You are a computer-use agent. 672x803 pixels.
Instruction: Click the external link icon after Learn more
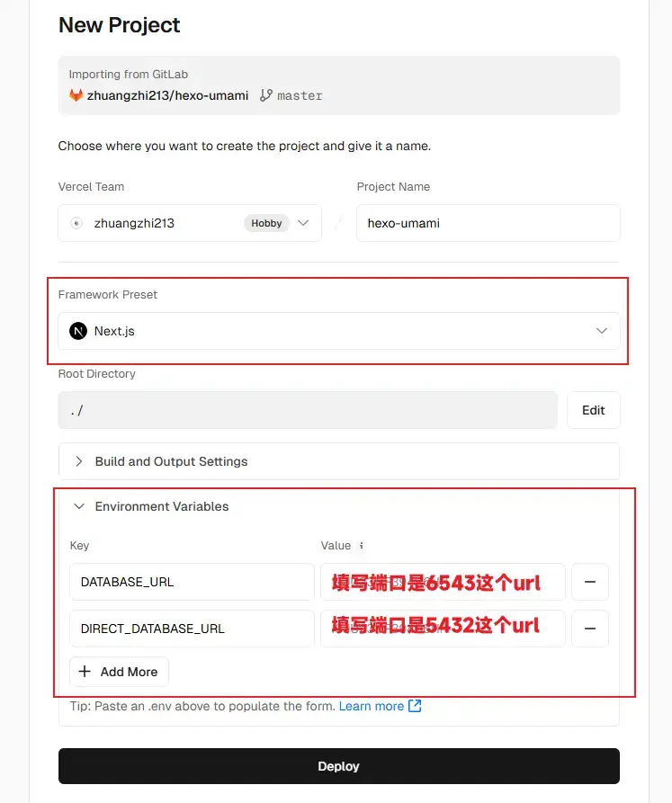(x=415, y=706)
